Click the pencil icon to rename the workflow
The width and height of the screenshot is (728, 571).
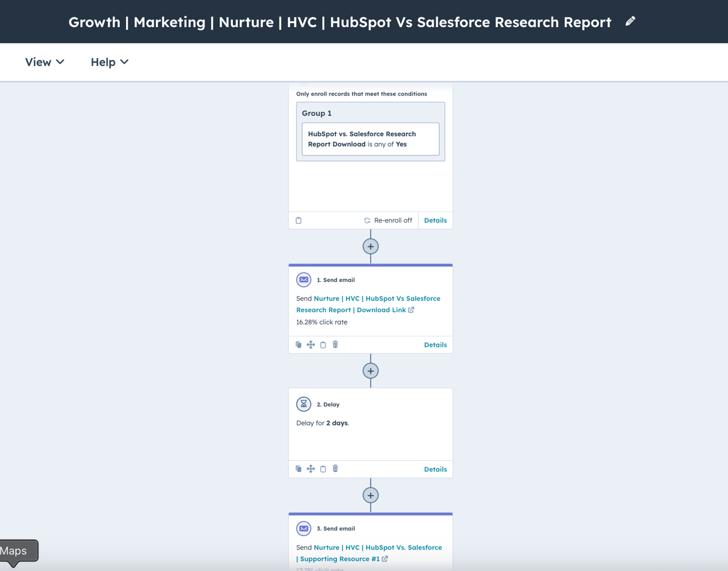click(x=631, y=21)
